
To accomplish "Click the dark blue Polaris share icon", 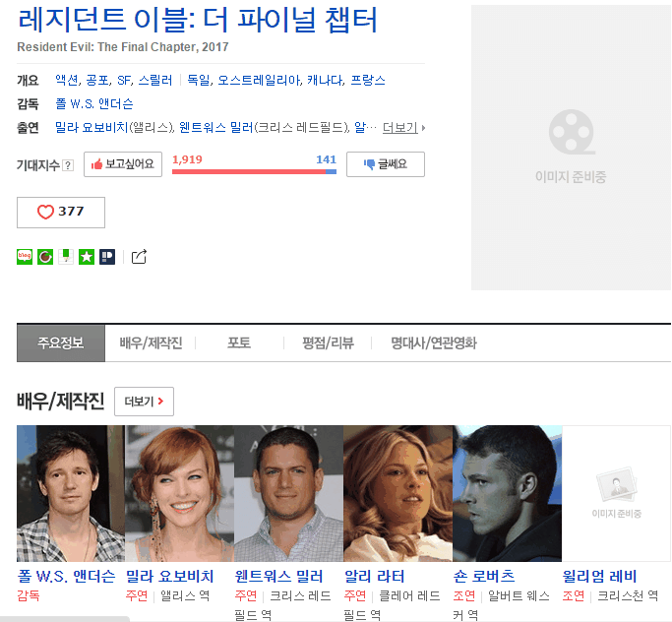I will 107,257.
